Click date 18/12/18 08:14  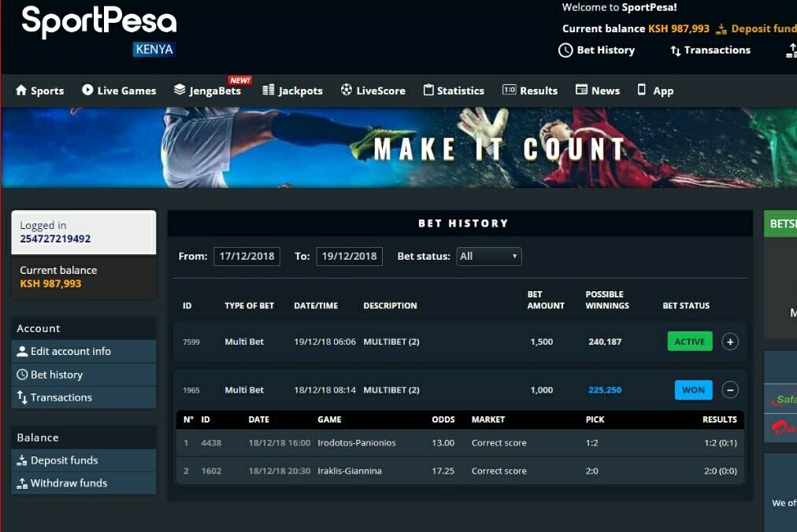pyautogui.click(x=324, y=390)
